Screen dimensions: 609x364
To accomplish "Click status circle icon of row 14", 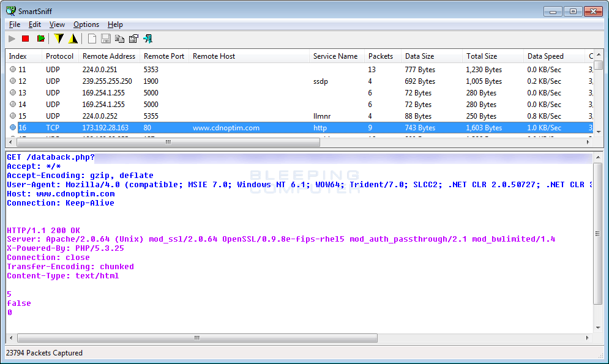I will 13,105.
